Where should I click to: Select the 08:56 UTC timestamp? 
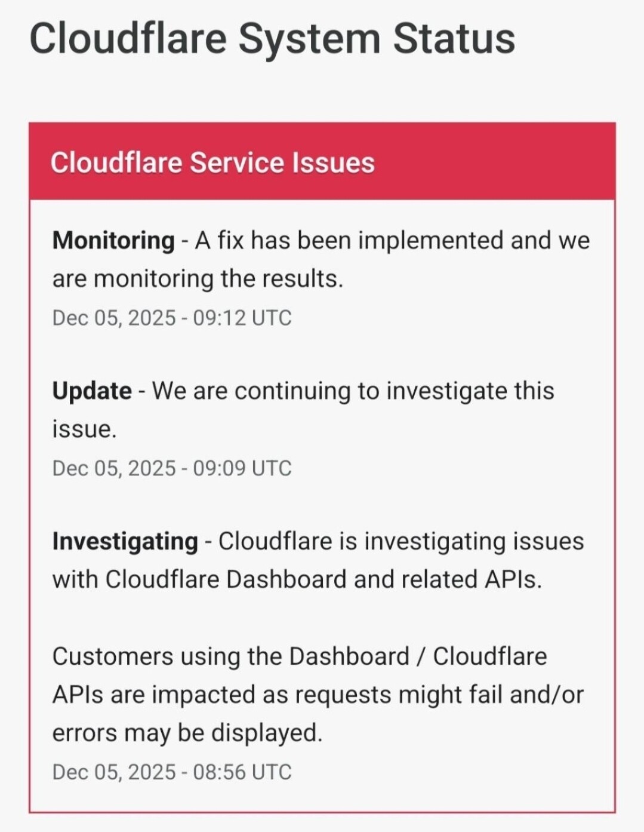(172, 772)
